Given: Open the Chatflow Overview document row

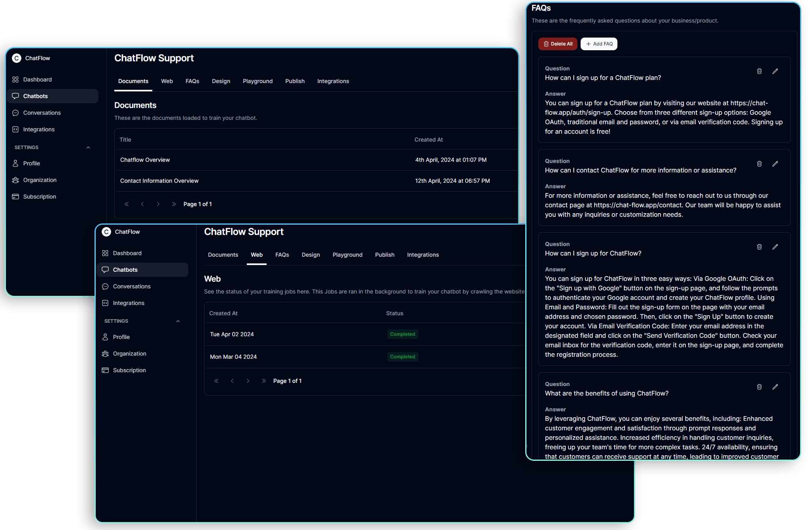Looking at the screenshot, I should tap(145, 160).
